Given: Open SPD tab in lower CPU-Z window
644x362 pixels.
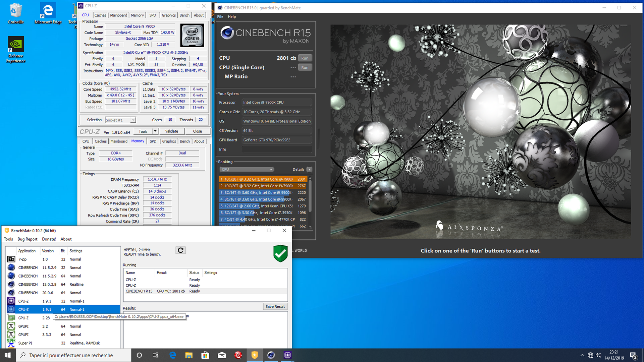Looking at the screenshot, I should click(x=153, y=141).
